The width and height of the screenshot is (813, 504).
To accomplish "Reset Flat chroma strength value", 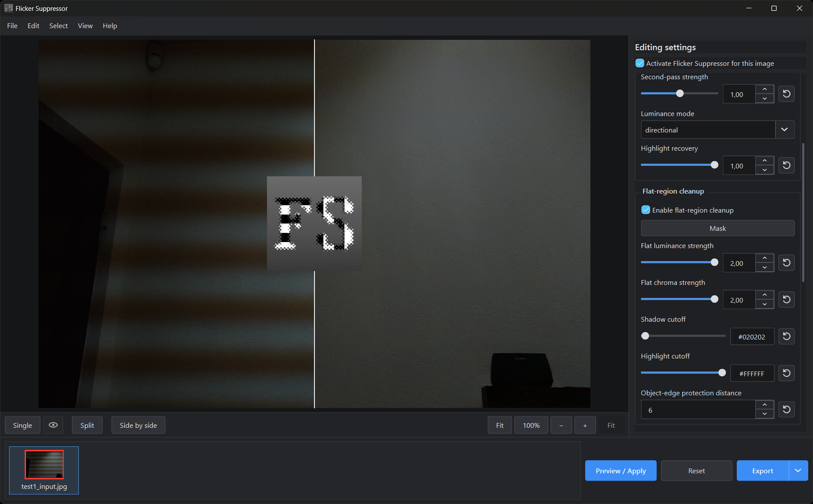I will point(786,300).
